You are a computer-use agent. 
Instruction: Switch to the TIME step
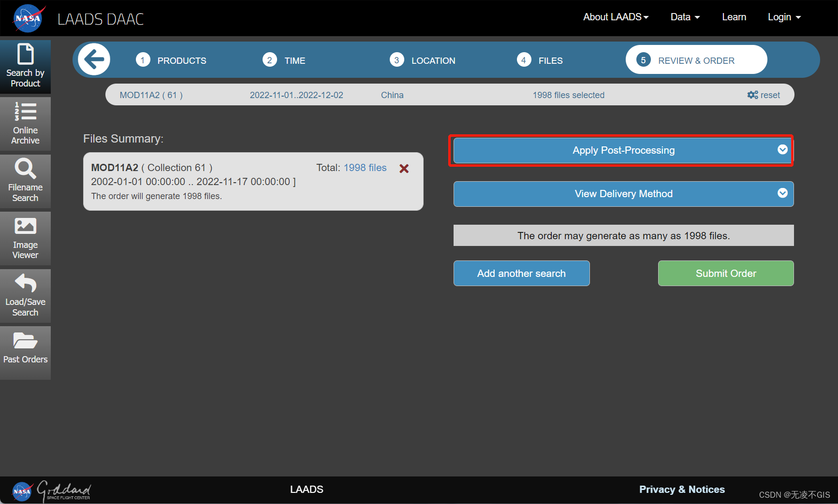point(295,60)
